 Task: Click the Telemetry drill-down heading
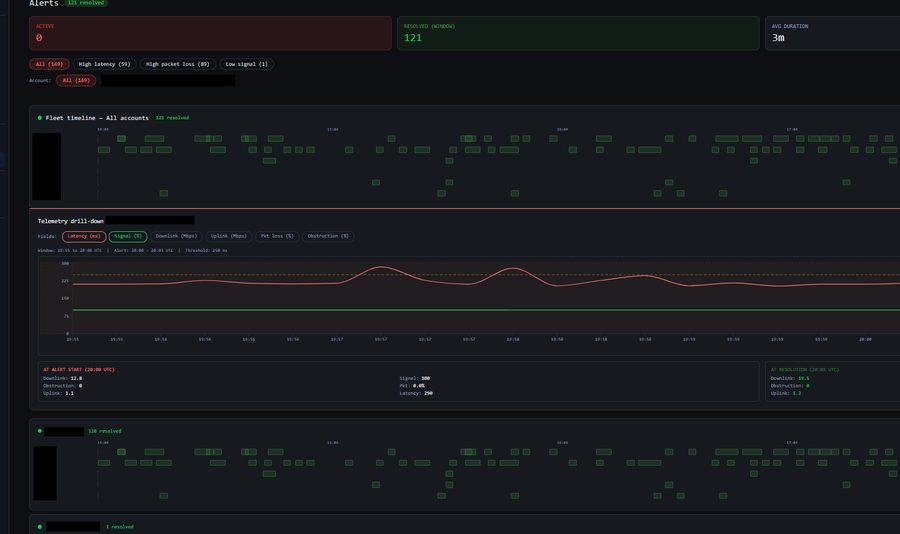coord(71,221)
